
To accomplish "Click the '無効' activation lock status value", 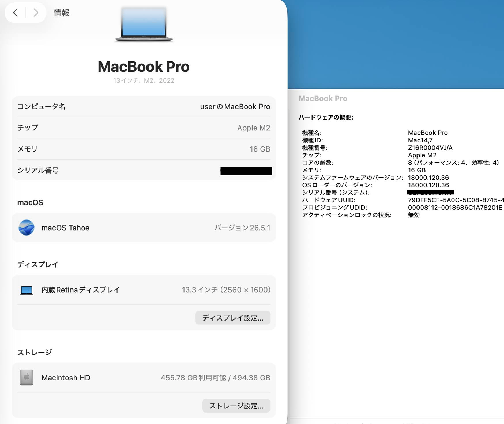I will coord(414,215).
